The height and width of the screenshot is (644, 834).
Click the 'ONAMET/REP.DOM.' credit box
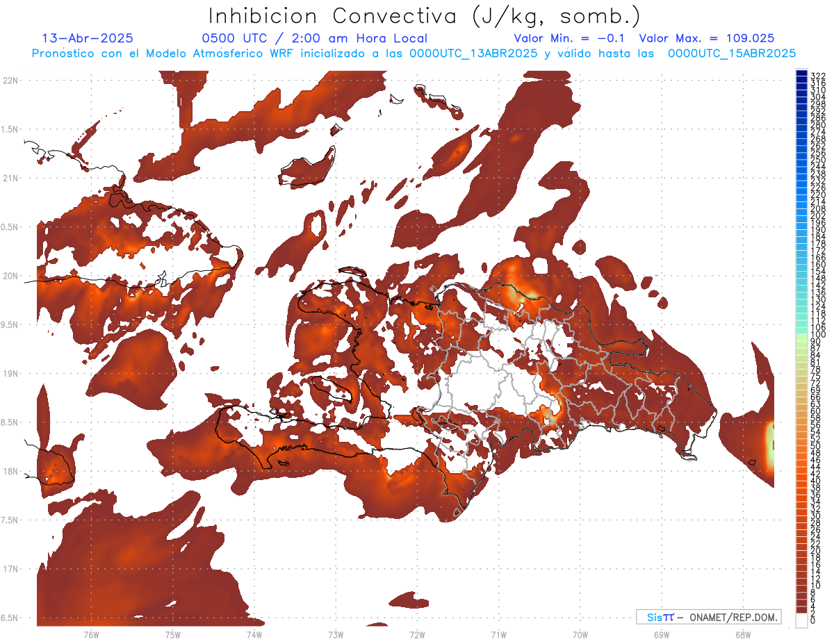point(708,617)
